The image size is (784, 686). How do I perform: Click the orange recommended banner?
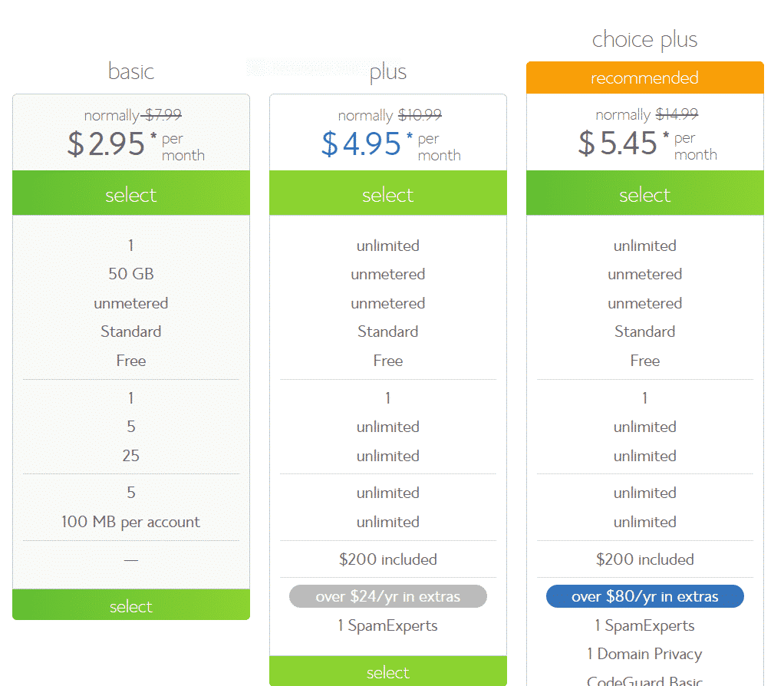pyautogui.click(x=645, y=78)
